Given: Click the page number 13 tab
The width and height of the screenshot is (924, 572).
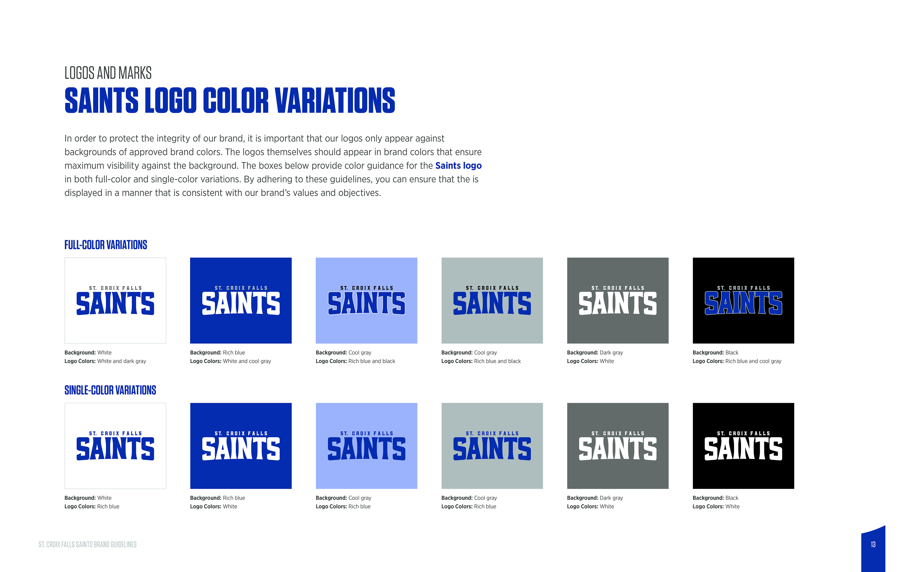Looking at the screenshot, I should pyautogui.click(x=873, y=545).
